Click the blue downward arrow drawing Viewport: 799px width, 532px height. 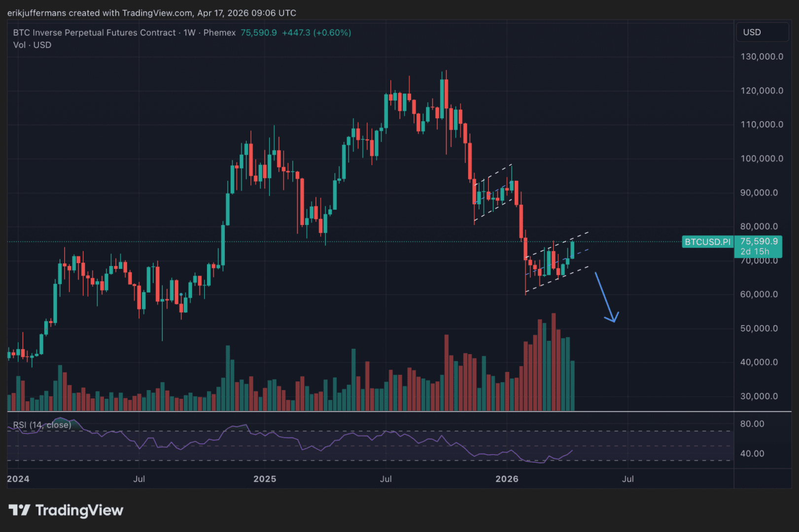tap(605, 297)
